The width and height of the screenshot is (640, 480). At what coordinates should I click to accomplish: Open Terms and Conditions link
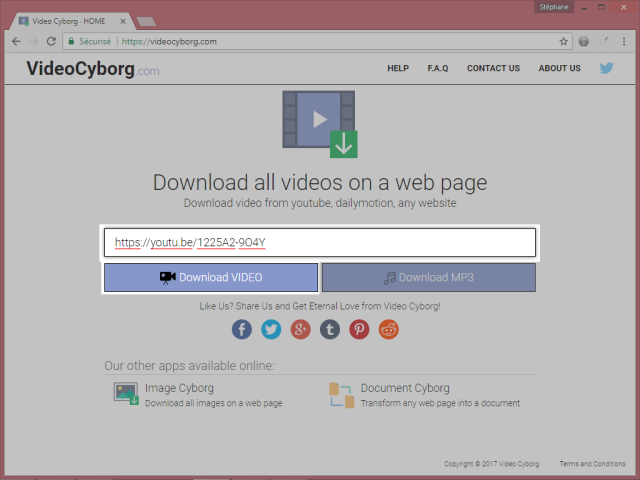[x=592, y=464]
